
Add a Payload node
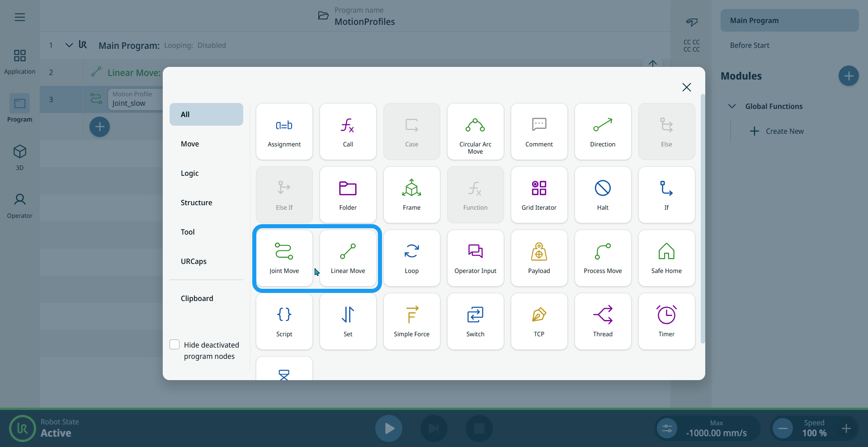point(539,258)
